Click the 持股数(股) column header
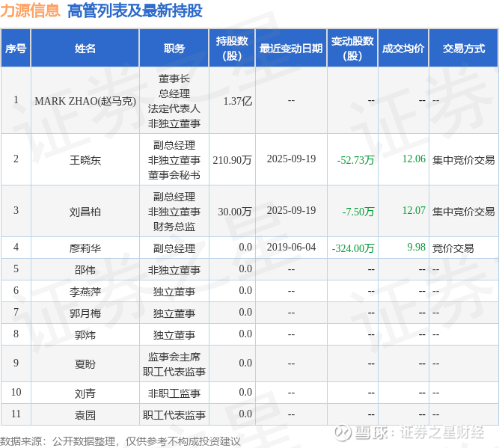The width and height of the screenshot is (499, 448). click(x=232, y=49)
